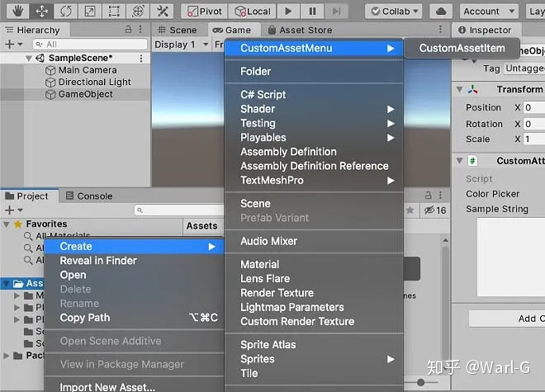The image size is (545, 392).
Task: Expand the Packages folder in Project
Action: coord(7,356)
